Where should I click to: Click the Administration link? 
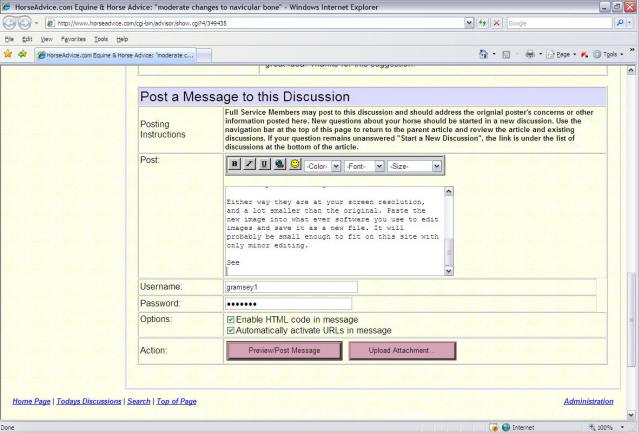click(588, 401)
